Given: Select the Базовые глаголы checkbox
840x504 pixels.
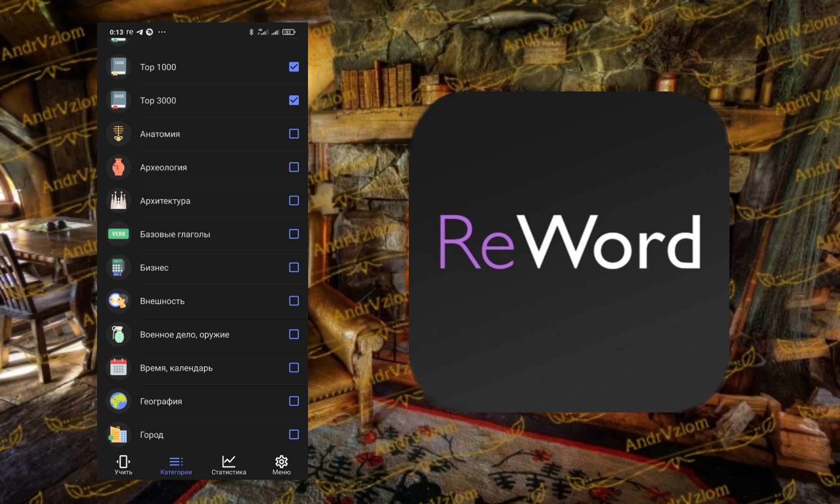Looking at the screenshot, I should click(x=294, y=234).
